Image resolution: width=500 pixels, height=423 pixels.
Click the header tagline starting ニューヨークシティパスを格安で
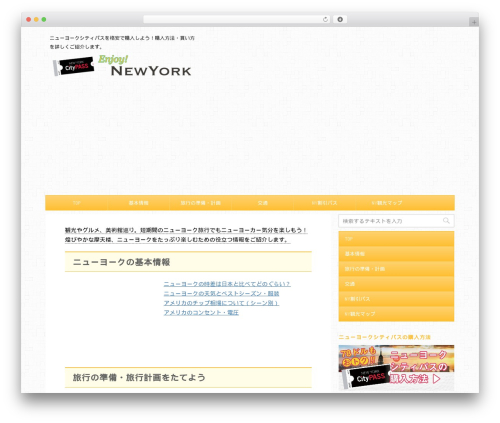point(122,42)
